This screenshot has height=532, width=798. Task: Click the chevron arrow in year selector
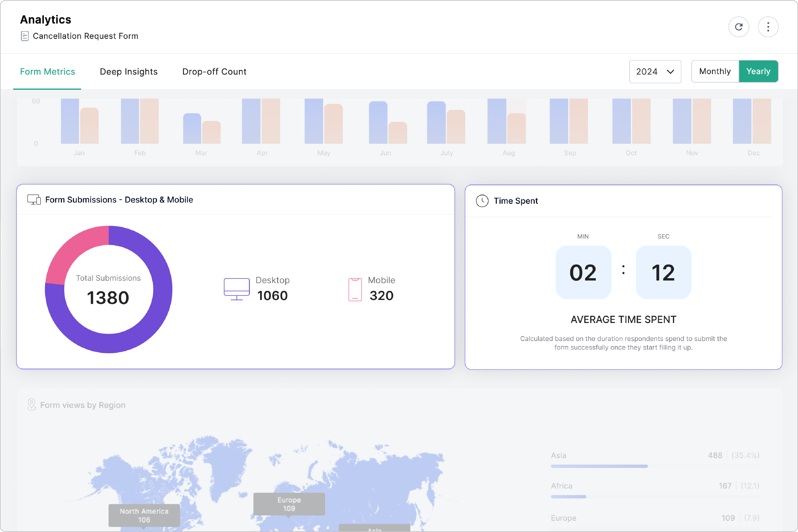tap(670, 72)
